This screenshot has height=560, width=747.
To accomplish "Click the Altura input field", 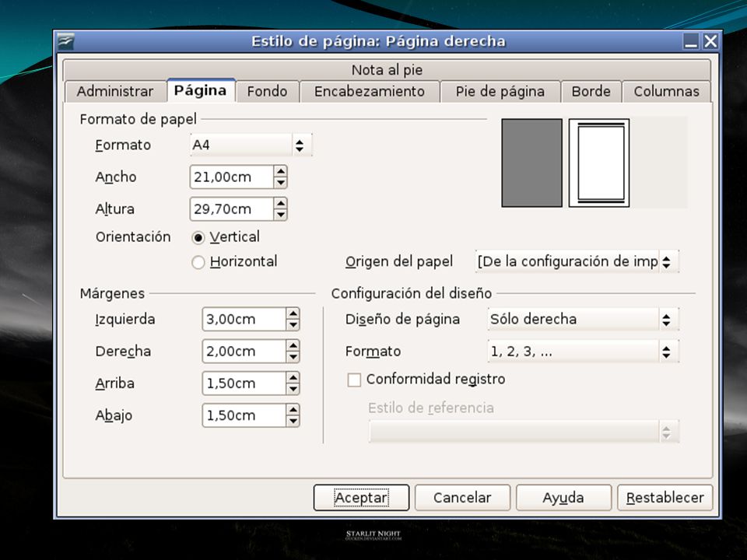I will coord(232,209).
